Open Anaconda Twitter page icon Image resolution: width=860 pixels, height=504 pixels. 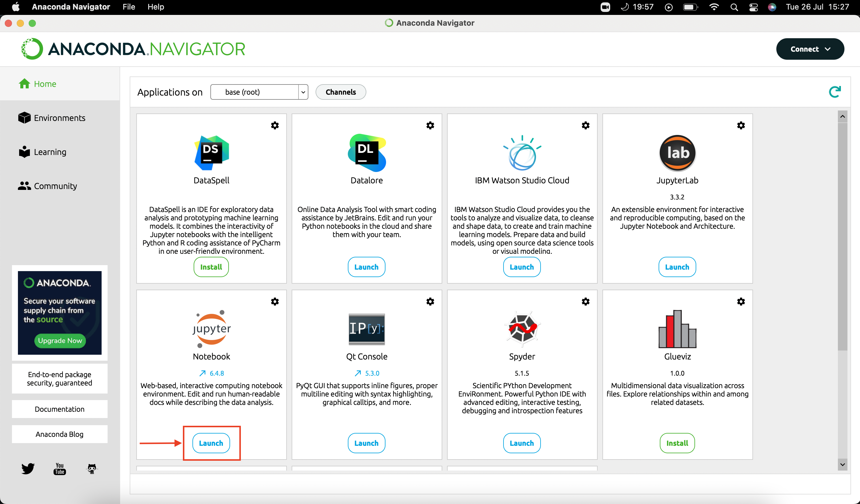tap(28, 468)
